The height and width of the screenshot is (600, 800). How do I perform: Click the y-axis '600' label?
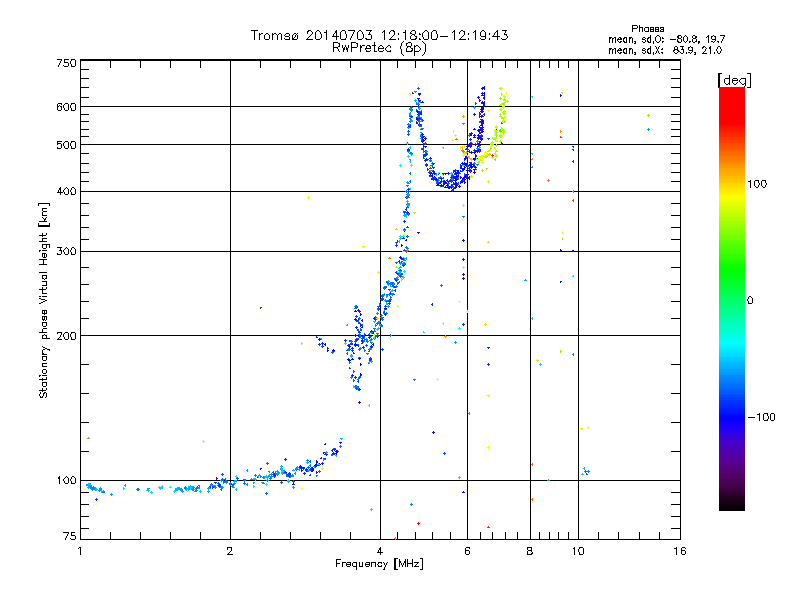pyautogui.click(x=66, y=107)
